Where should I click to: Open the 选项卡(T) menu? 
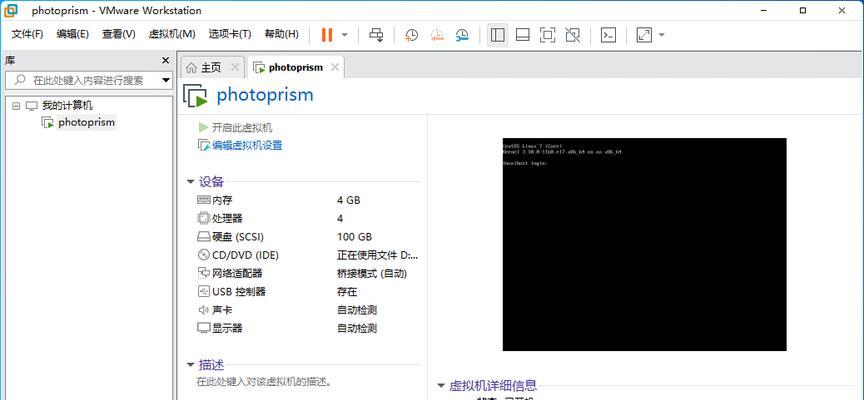coord(230,34)
